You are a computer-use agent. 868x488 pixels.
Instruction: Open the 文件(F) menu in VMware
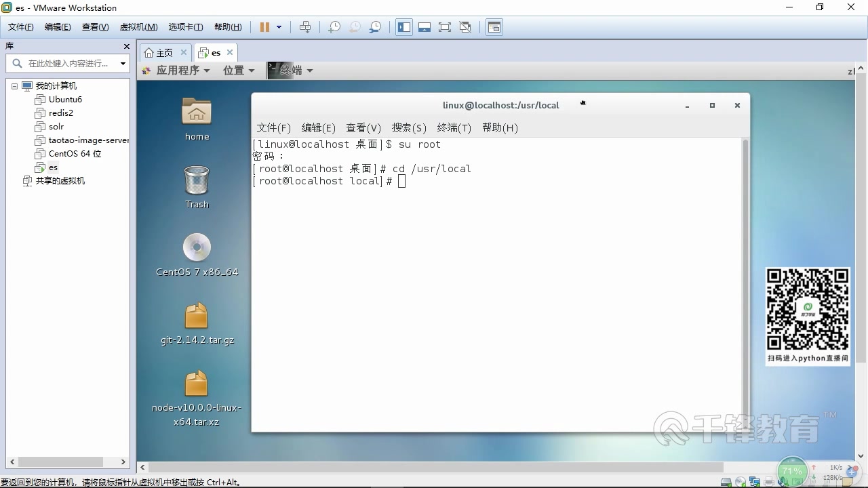[21, 27]
